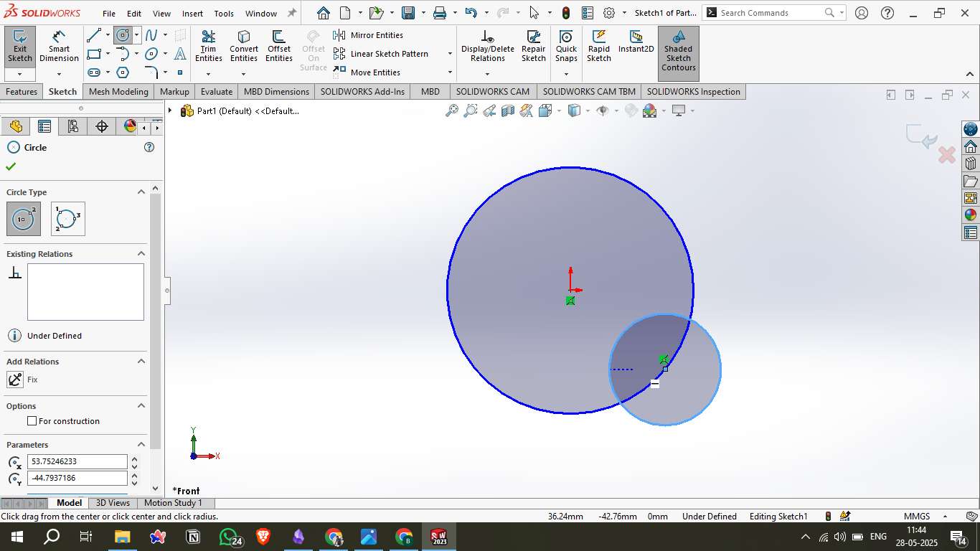Activate the Polygon sketch tool
Screen dimensions: 980x551
(x=123, y=72)
